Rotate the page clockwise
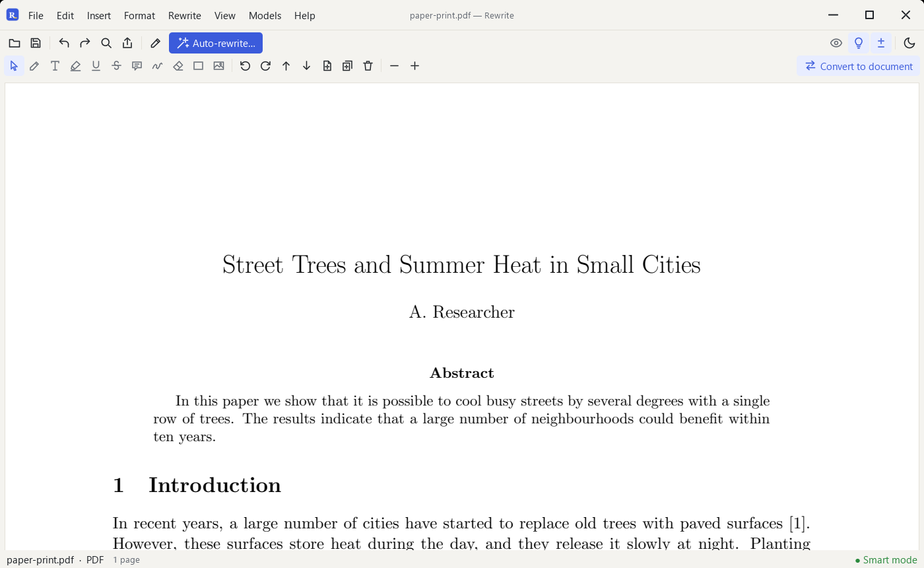Viewport: 924px width, 568px height. click(265, 66)
